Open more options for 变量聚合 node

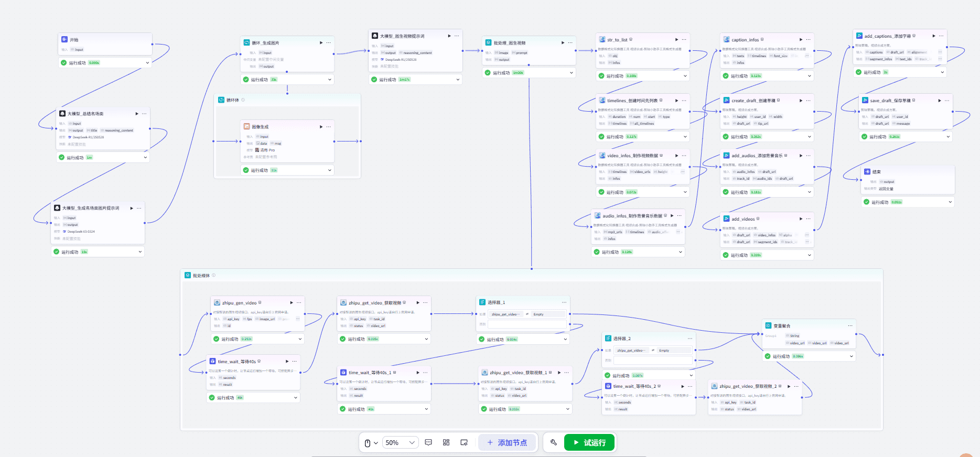point(850,326)
